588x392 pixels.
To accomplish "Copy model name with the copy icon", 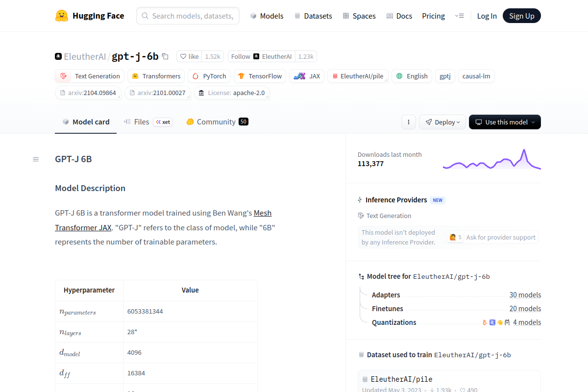I will [x=165, y=56].
